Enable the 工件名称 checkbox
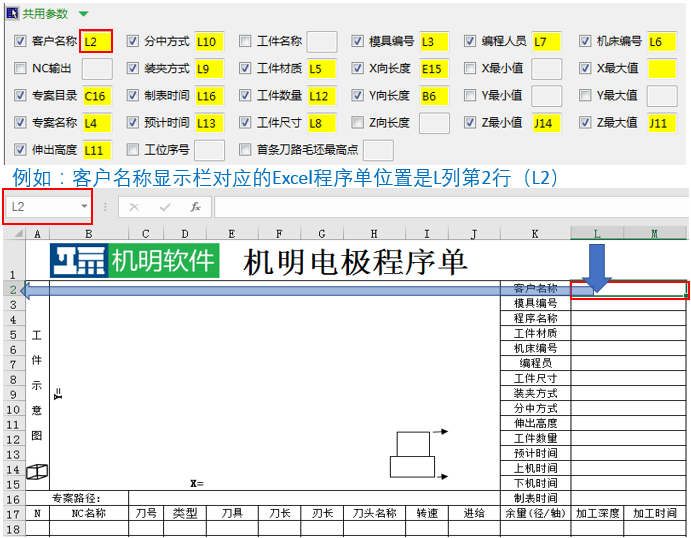 click(245, 41)
